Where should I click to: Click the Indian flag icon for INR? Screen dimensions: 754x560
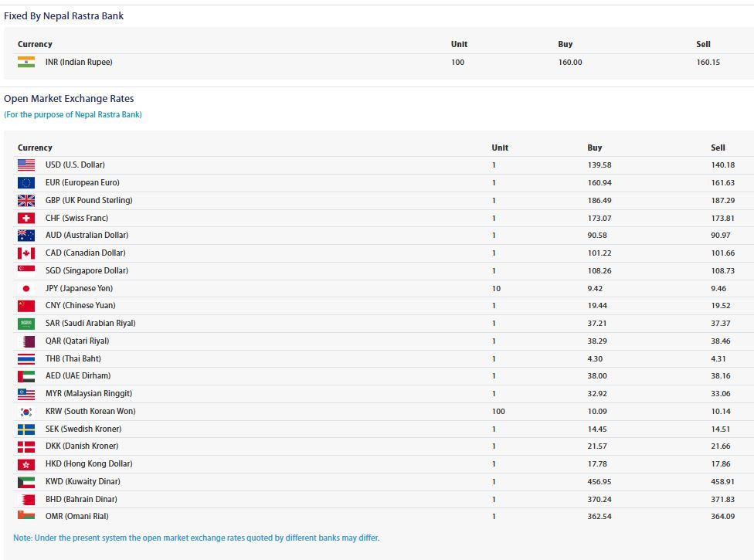[26, 62]
